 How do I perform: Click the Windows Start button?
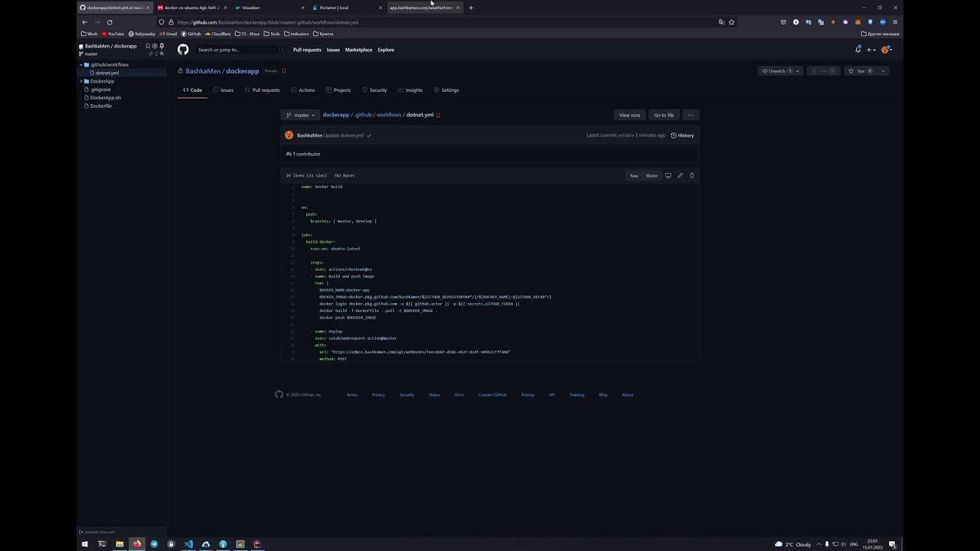[x=85, y=544]
